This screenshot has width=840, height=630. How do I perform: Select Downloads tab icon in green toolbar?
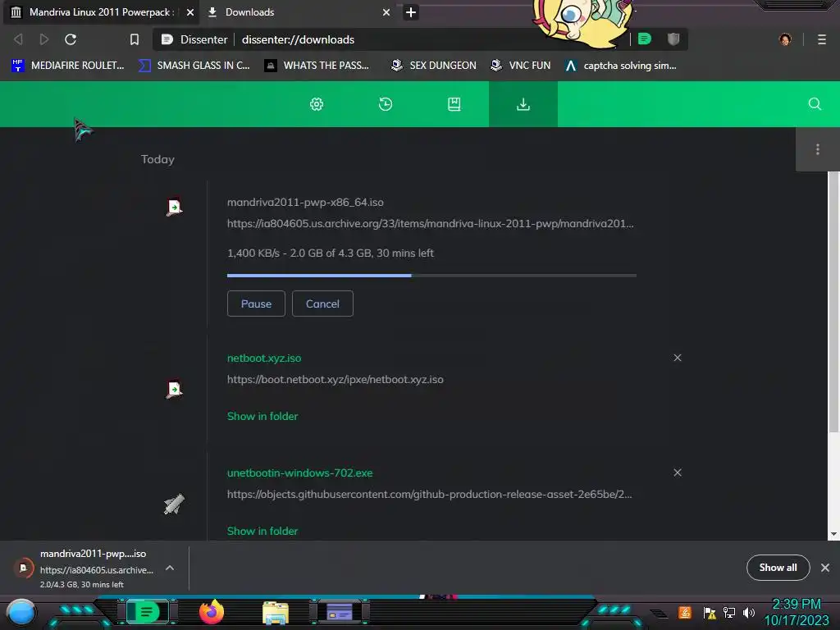tap(523, 104)
